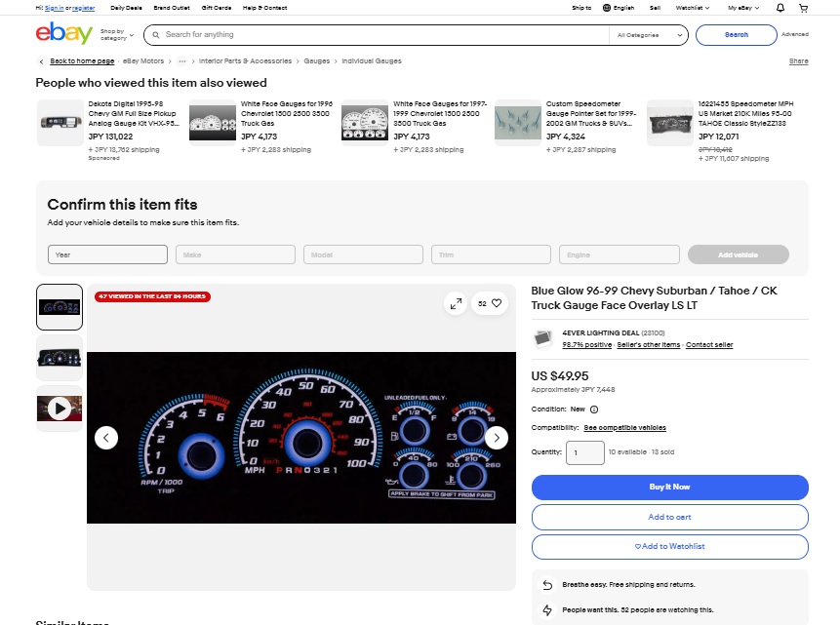Open Interior Parts & Accessories breadcrumb

(x=245, y=61)
